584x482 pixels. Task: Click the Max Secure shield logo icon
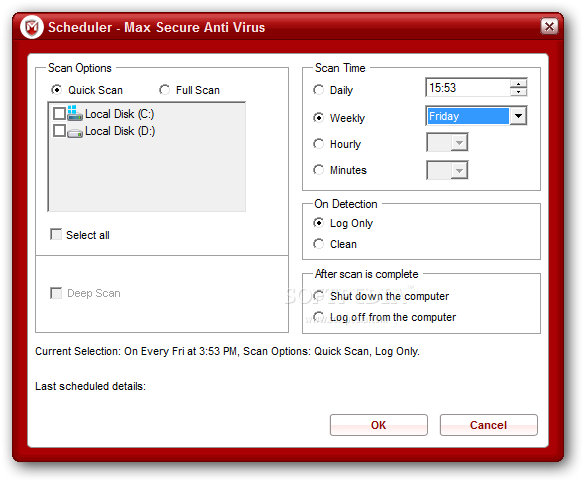tap(32, 27)
